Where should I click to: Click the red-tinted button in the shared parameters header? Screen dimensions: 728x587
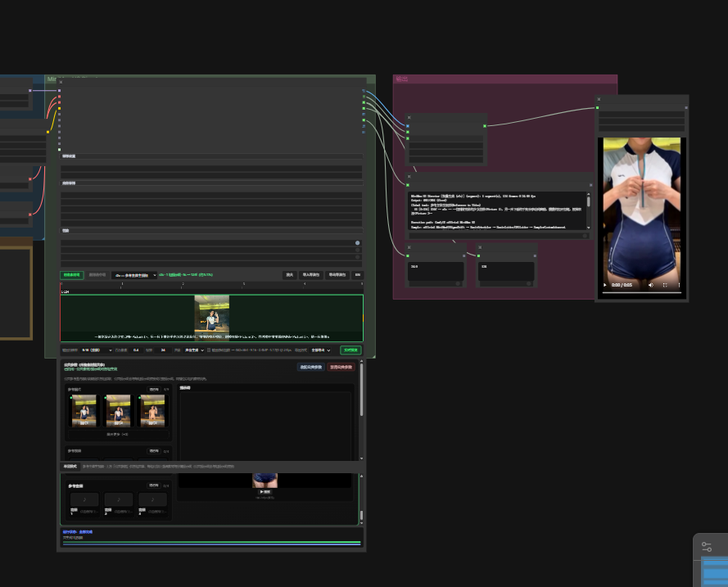coord(341,367)
